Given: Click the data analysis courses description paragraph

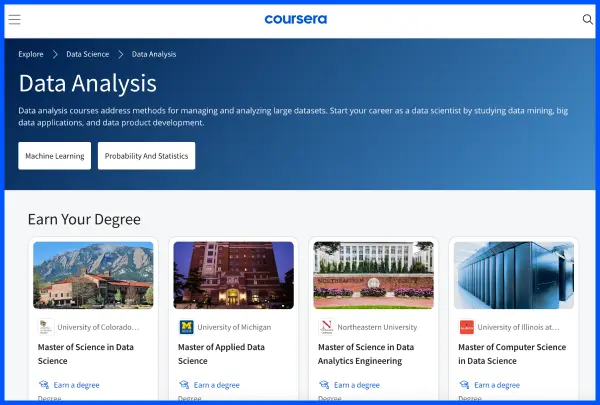Looking at the screenshot, I should pos(293,117).
